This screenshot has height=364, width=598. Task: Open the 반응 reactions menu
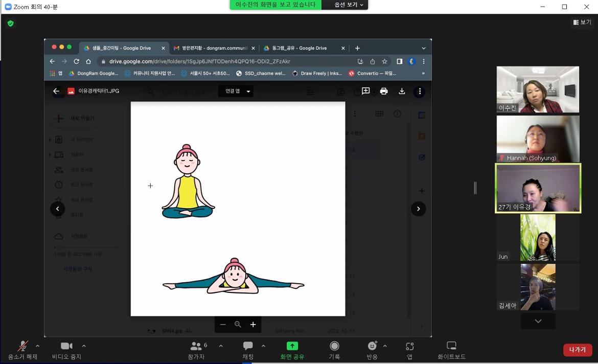(x=372, y=350)
